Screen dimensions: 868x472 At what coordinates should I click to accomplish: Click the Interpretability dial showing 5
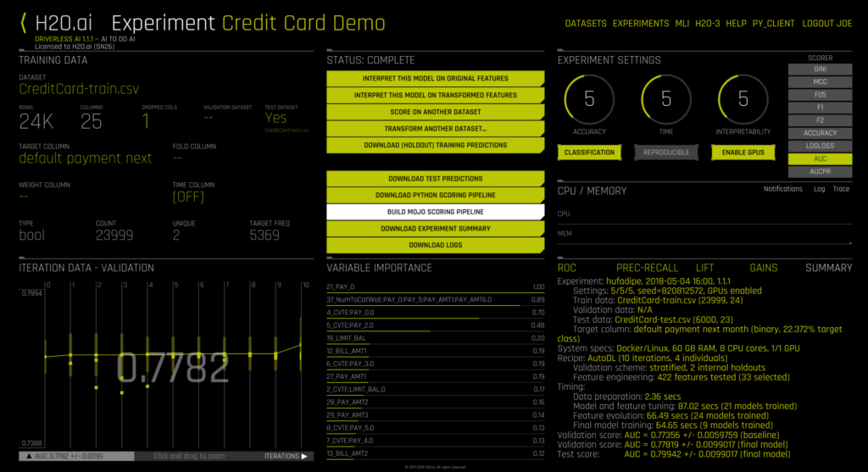pos(743,99)
